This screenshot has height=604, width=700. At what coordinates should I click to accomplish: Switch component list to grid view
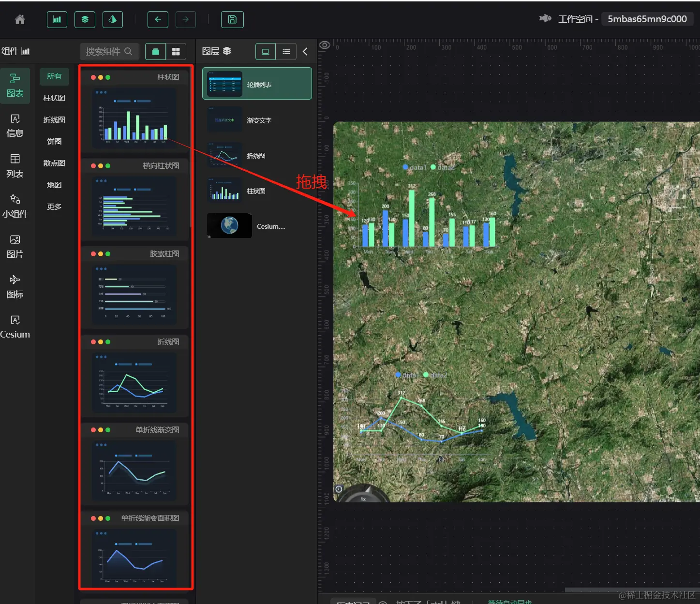pos(176,51)
